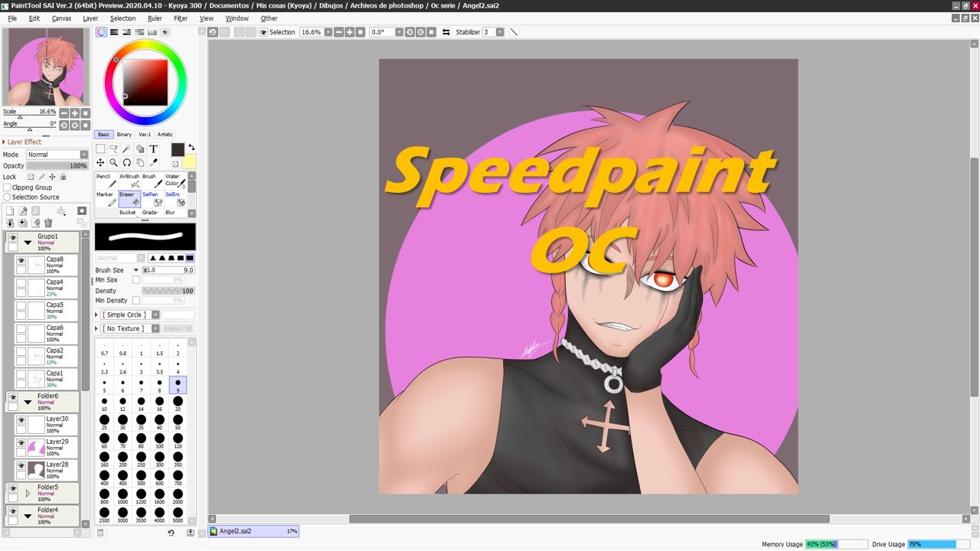Enable the Min Size checkbox

tap(136, 280)
